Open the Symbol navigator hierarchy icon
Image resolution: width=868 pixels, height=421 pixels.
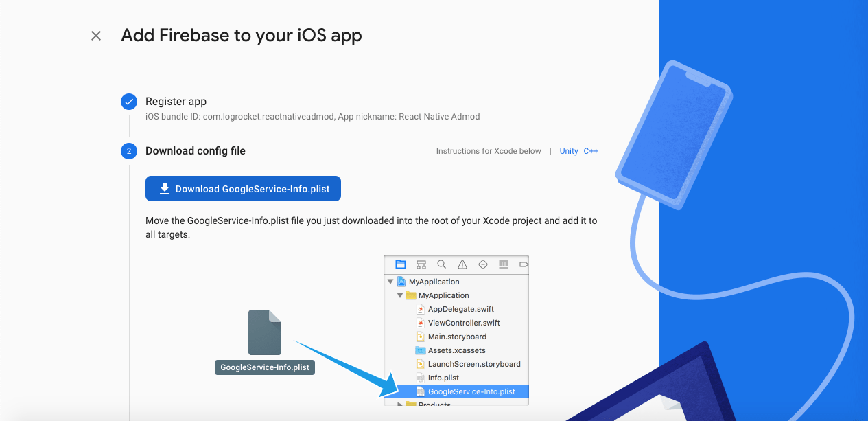(x=421, y=264)
